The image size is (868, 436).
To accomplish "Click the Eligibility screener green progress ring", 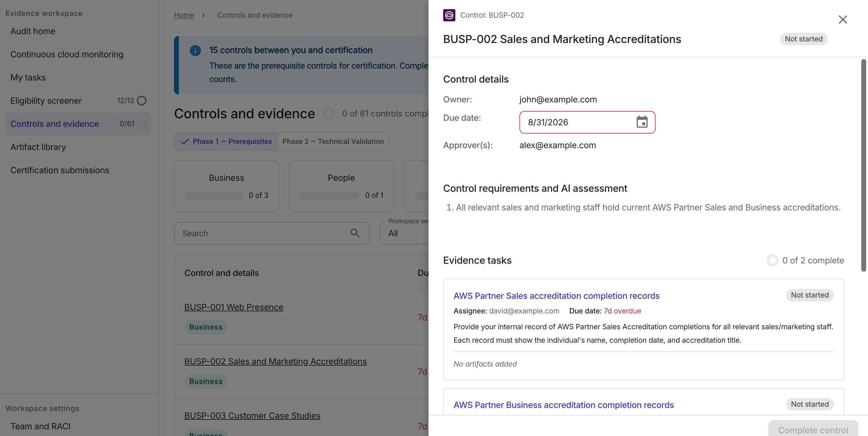I will tap(142, 101).
